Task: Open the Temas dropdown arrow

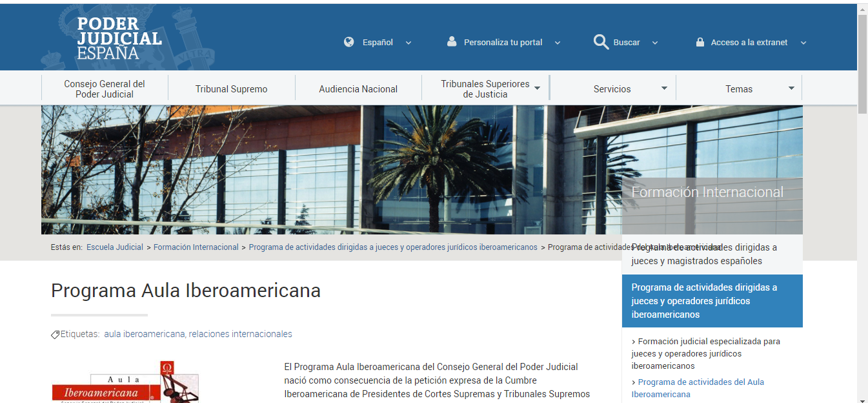Action: [791, 88]
